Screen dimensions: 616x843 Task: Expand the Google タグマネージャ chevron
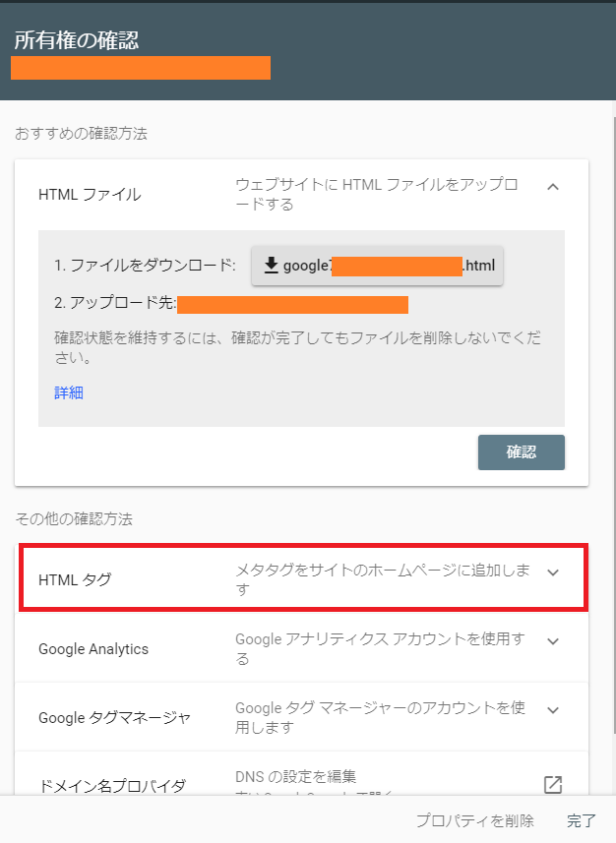click(x=552, y=710)
